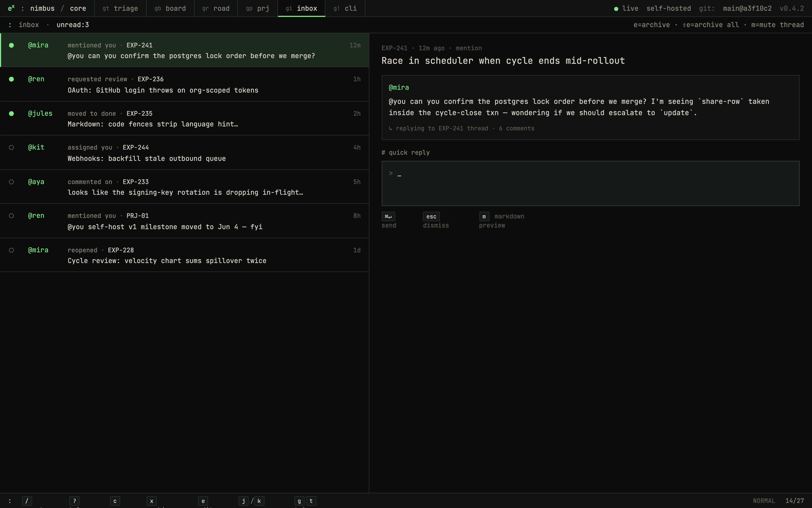812x508 pixels.
Task: Click the esc dismiss key button
Action: point(431,216)
